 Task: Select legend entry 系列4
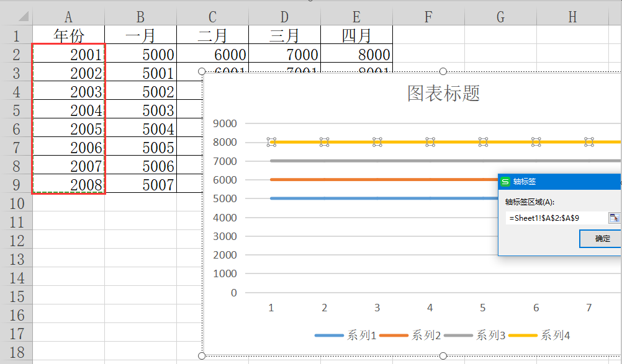(539, 335)
